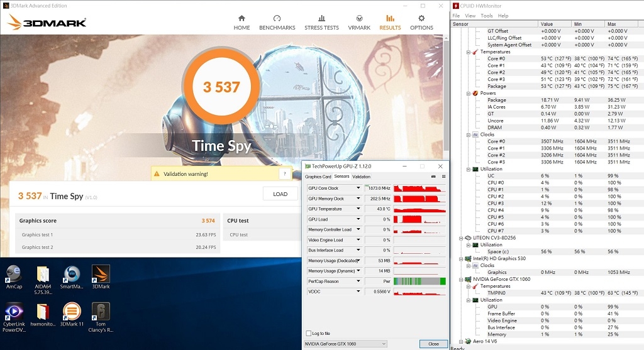Open the Bus Interface Load dropdown
The height and width of the screenshot is (350, 644).
[358, 250]
